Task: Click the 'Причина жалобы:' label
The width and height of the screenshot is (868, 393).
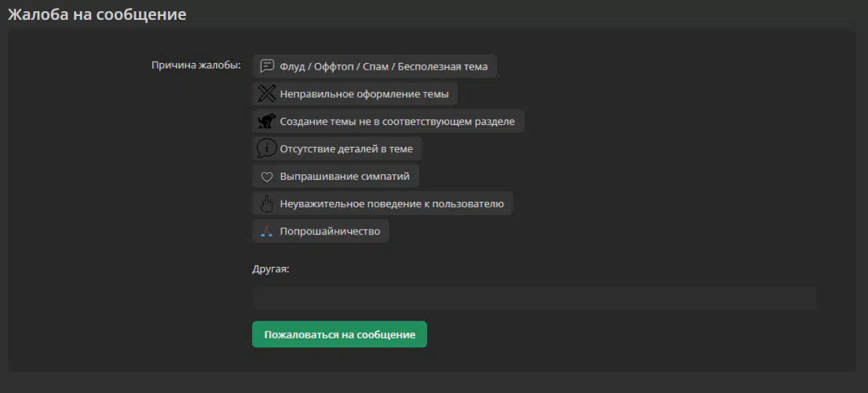Action: [x=195, y=66]
